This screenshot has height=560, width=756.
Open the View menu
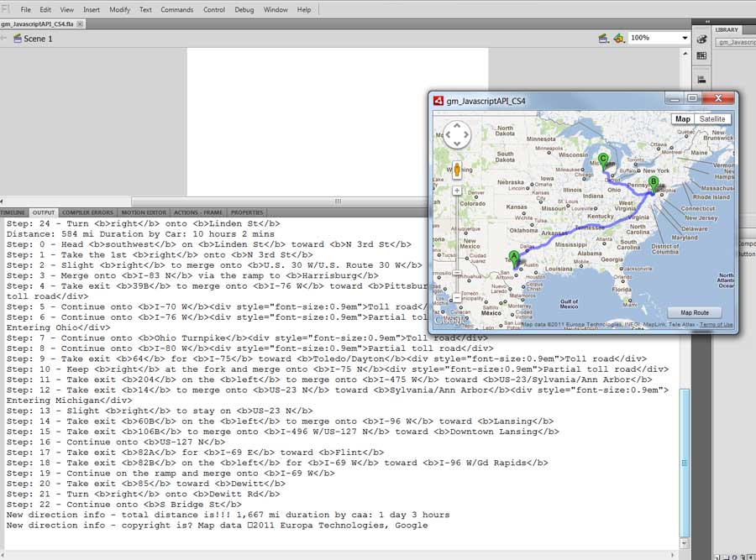(67, 9)
